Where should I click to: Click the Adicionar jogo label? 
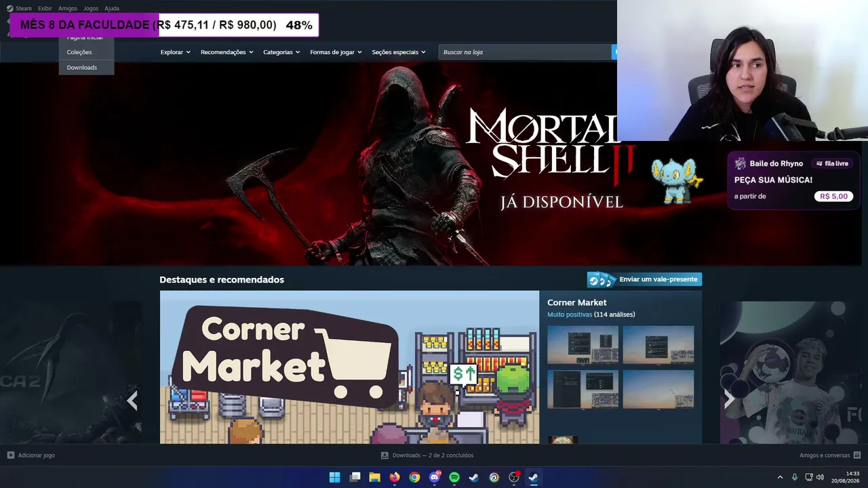37,455
